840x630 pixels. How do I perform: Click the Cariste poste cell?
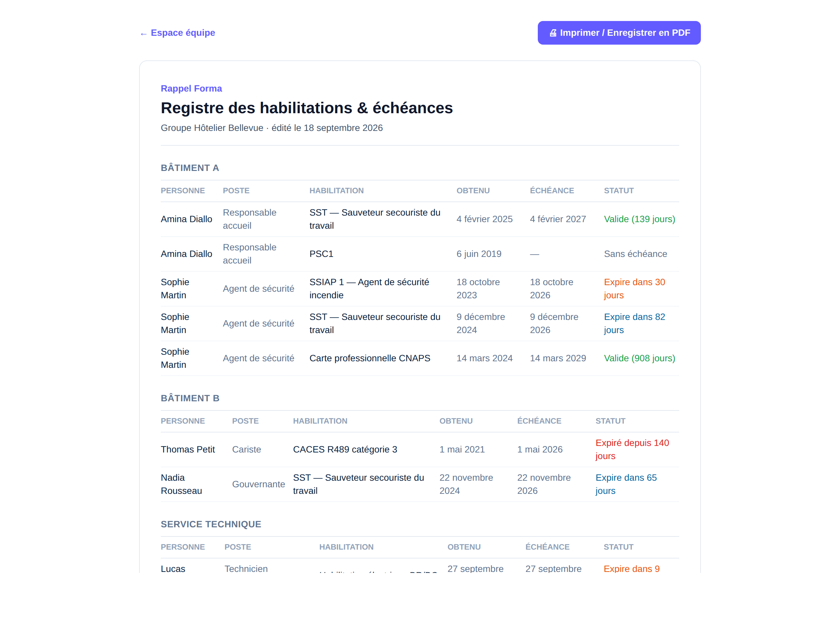pos(246,450)
